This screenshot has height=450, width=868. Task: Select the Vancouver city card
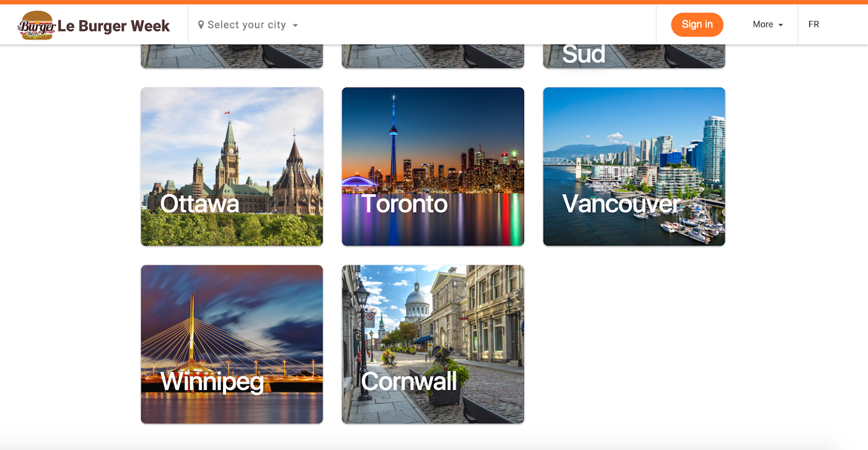click(x=634, y=166)
